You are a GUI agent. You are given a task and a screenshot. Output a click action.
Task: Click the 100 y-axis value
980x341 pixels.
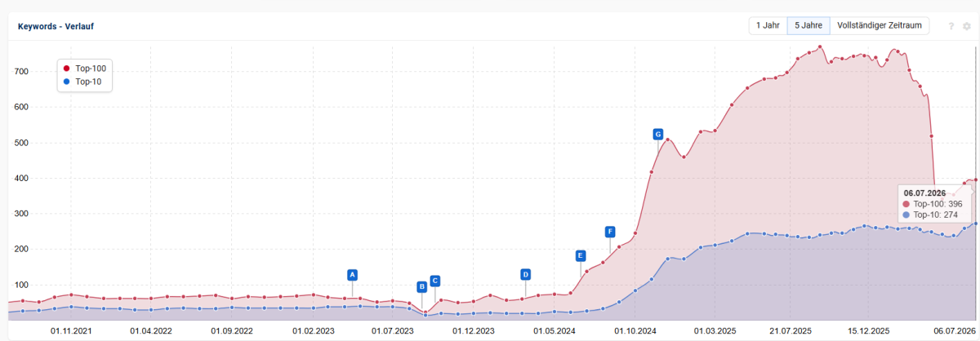pos(20,285)
